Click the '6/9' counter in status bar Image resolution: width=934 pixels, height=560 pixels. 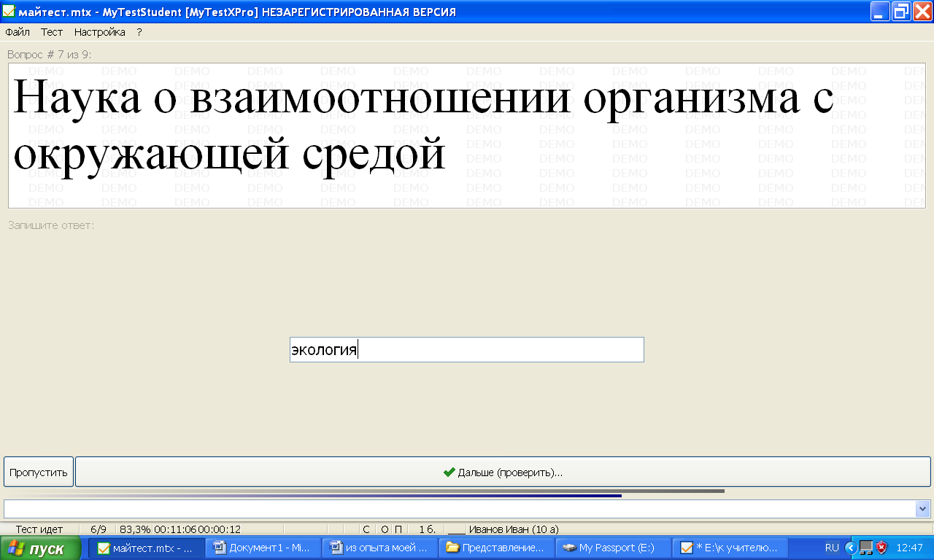pos(99,529)
